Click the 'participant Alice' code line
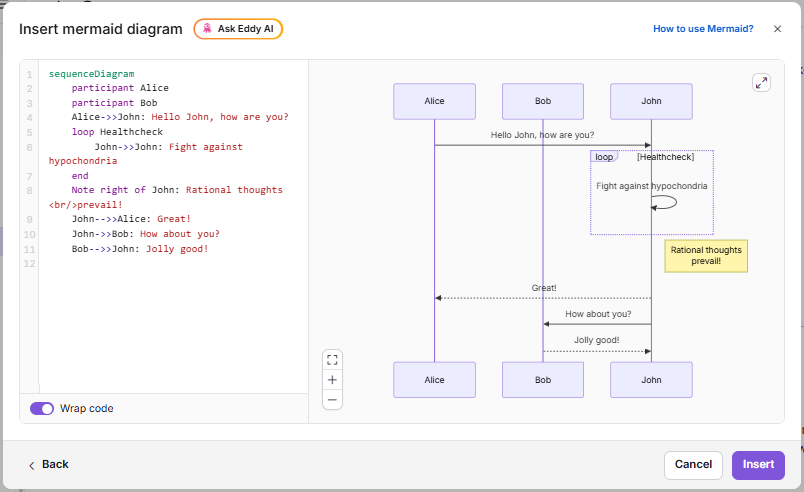The height and width of the screenshot is (492, 804). click(x=120, y=88)
